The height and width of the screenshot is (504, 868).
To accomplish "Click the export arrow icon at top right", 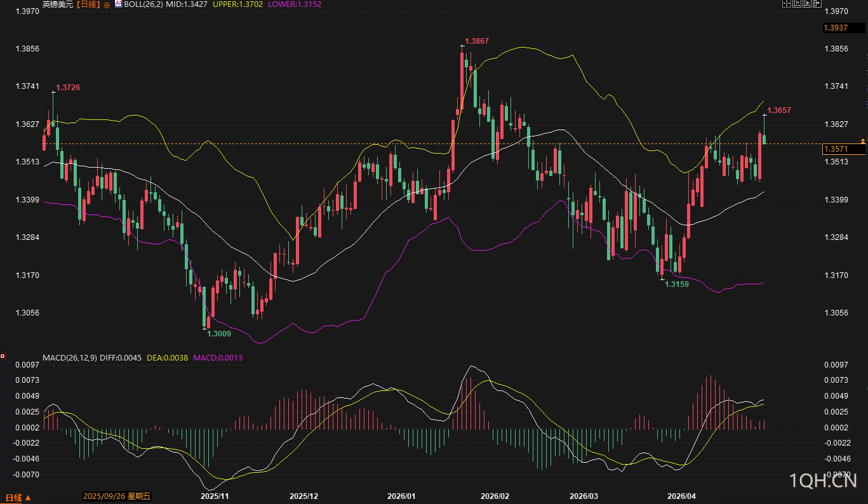I will pyautogui.click(x=818, y=4).
